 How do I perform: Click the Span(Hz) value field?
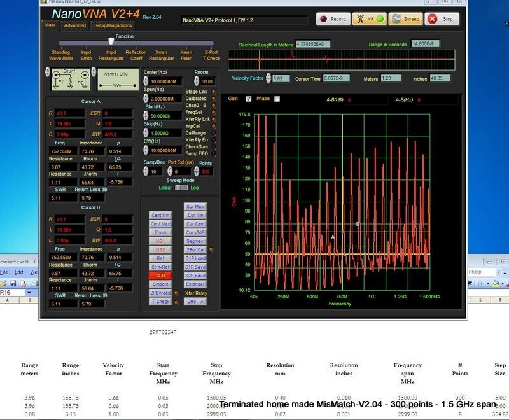click(x=165, y=99)
